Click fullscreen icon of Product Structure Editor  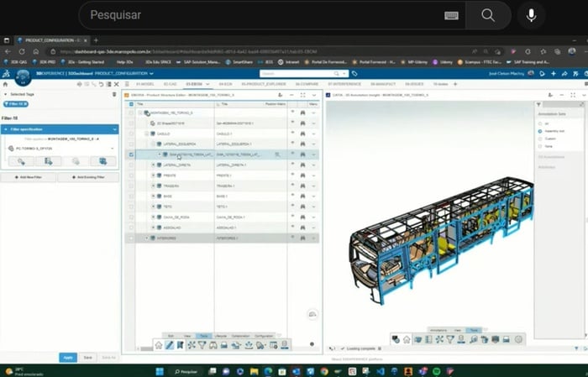click(x=302, y=95)
